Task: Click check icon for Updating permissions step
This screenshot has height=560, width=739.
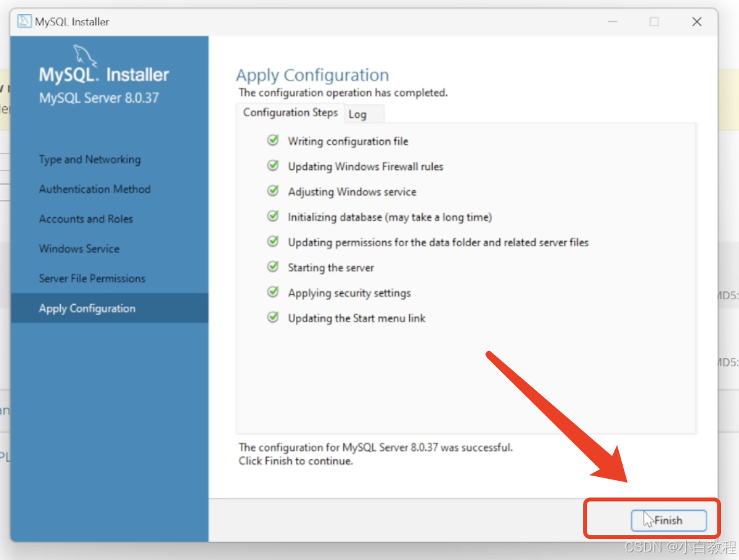Action: (x=273, y=242)
